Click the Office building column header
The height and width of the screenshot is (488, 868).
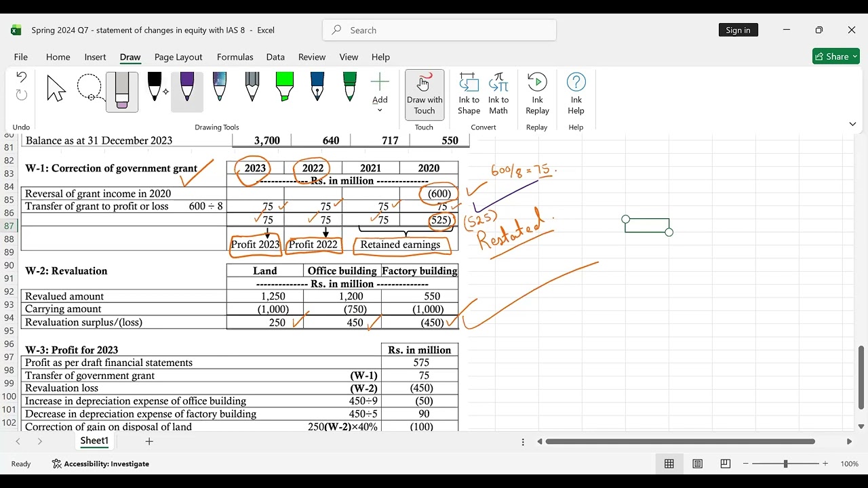pyautogui.click(x=342, y=270)
